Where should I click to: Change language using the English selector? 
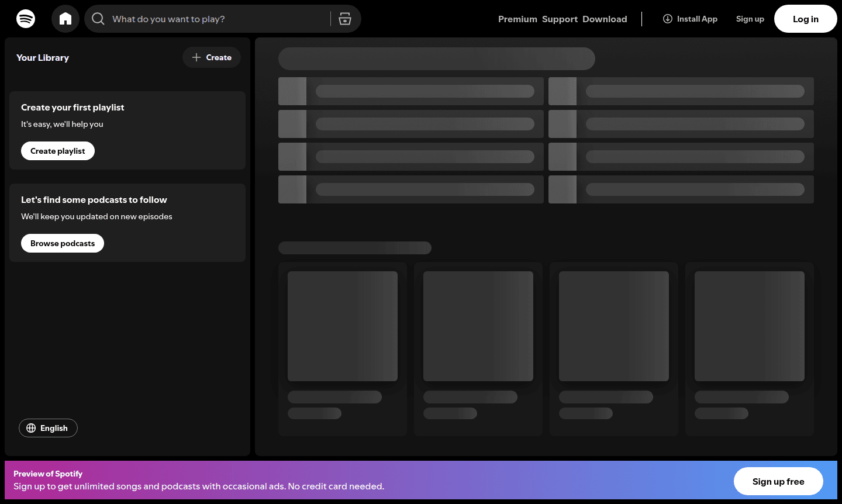click(x=48, y=428)
